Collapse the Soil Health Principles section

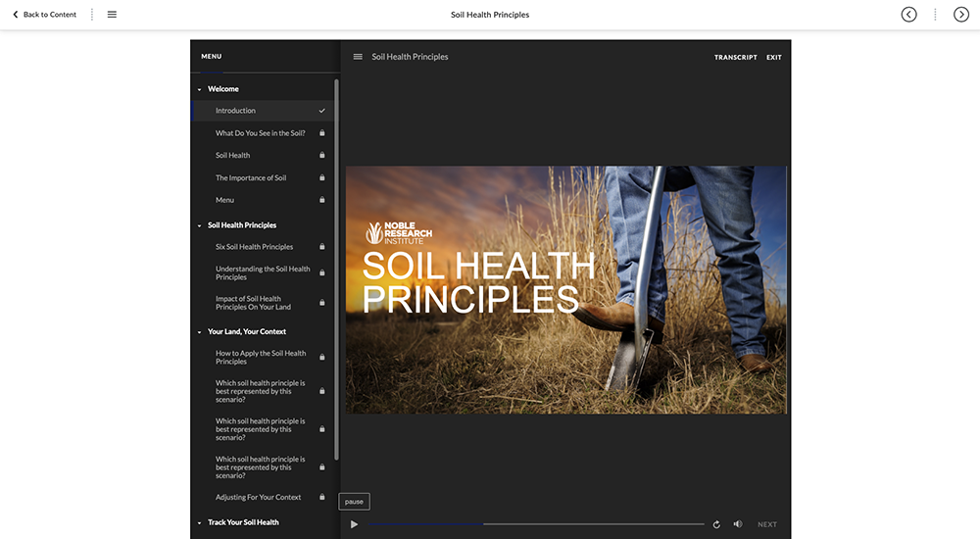pos(200,225)
